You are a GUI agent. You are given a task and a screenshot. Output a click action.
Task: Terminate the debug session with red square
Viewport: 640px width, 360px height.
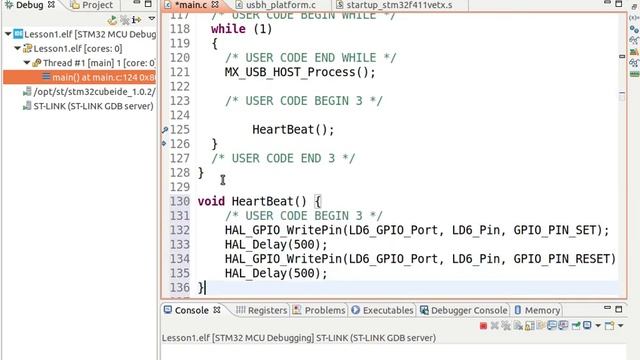point(483,326)
